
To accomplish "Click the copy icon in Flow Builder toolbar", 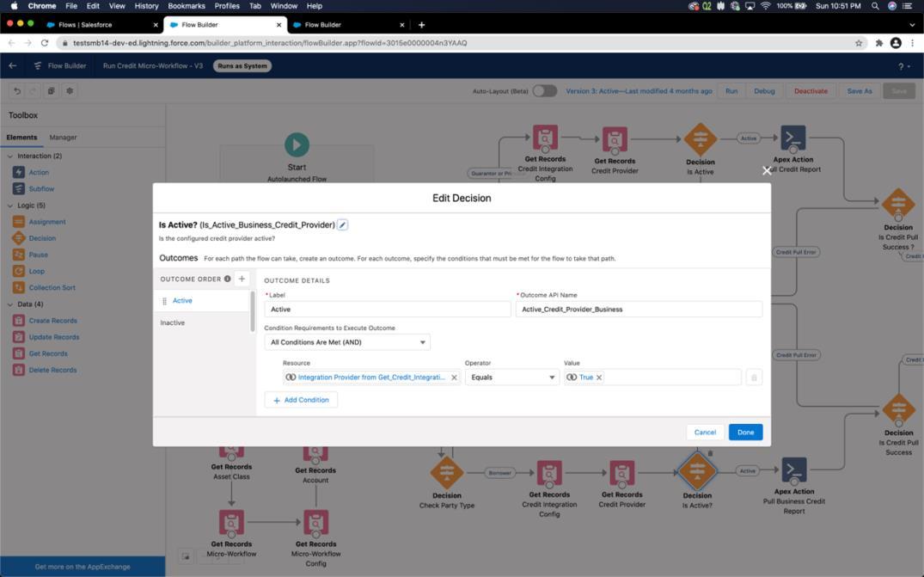I will coord(52,91).
